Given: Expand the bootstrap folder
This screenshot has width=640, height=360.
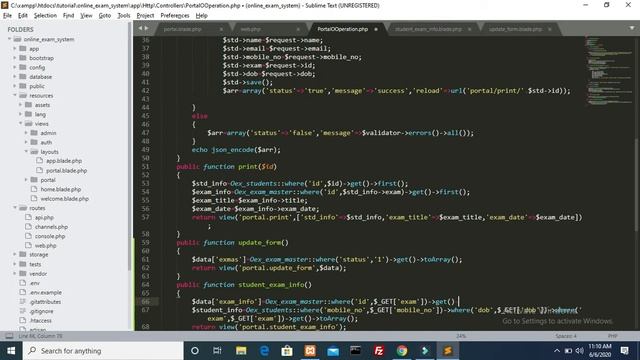Looking at the screenshot, I should point(15,58).
